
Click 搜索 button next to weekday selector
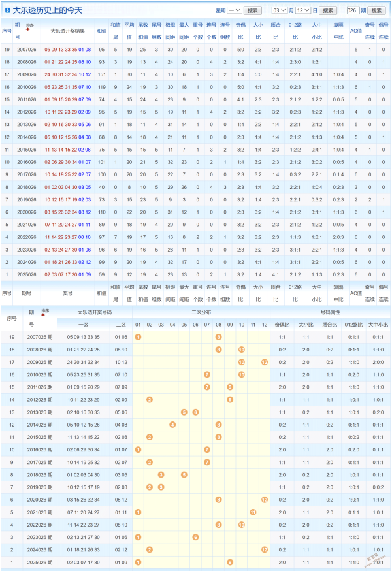click(x=253, y=10)
